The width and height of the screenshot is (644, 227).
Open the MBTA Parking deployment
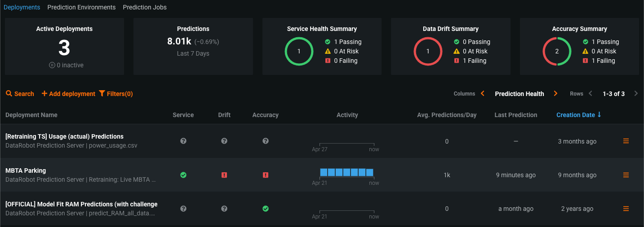[x=26, y=170]
